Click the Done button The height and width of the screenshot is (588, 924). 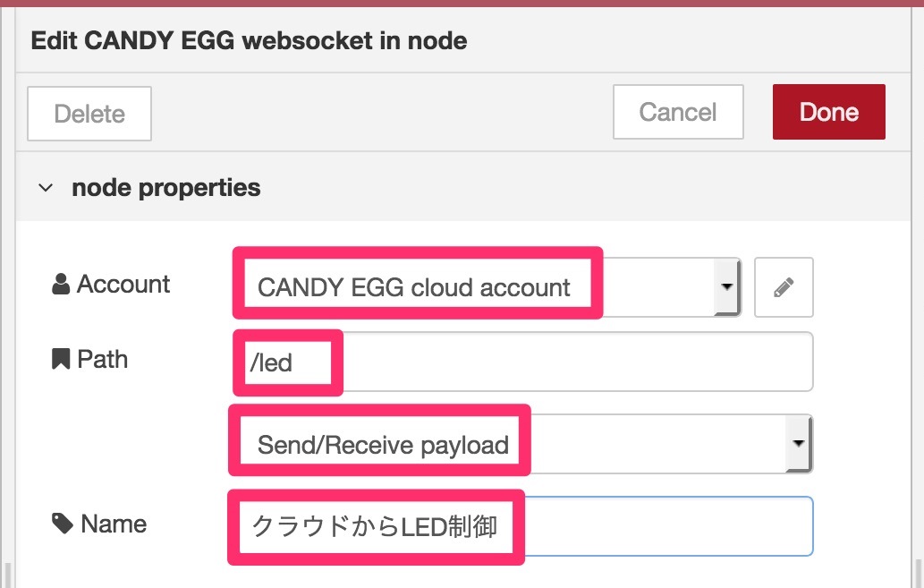point(828,112)
